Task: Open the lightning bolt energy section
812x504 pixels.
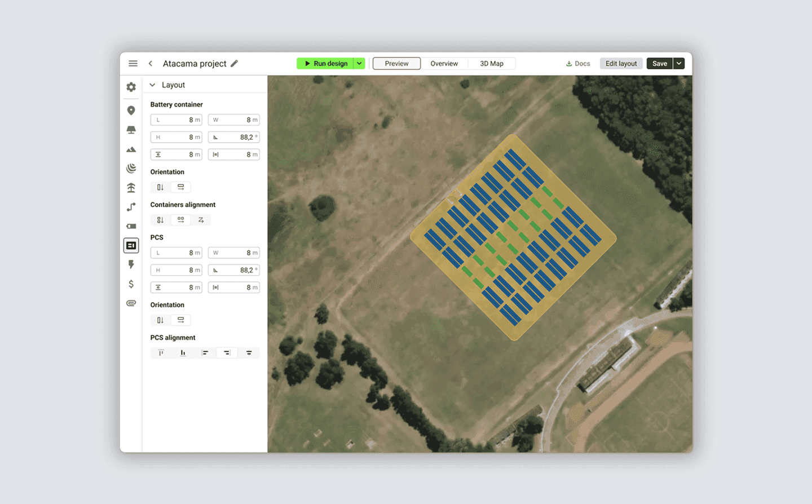Action: tap(131, 264)
